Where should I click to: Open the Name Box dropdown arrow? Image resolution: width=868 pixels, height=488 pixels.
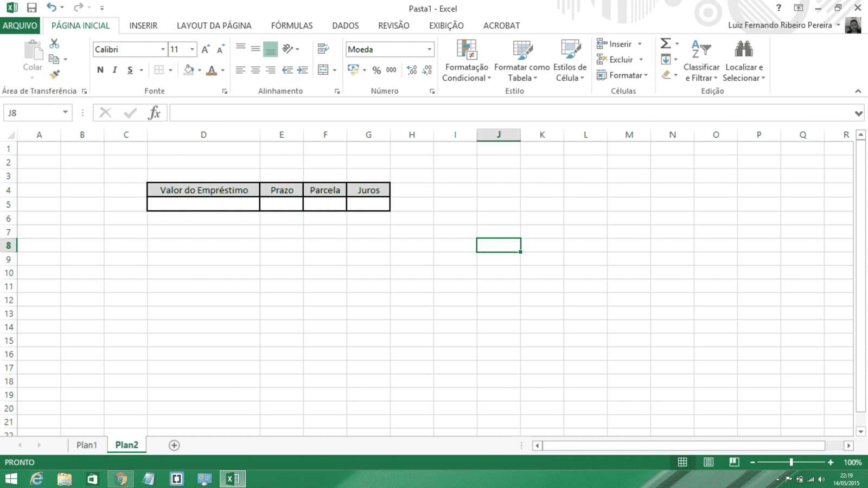click(65, 112)
